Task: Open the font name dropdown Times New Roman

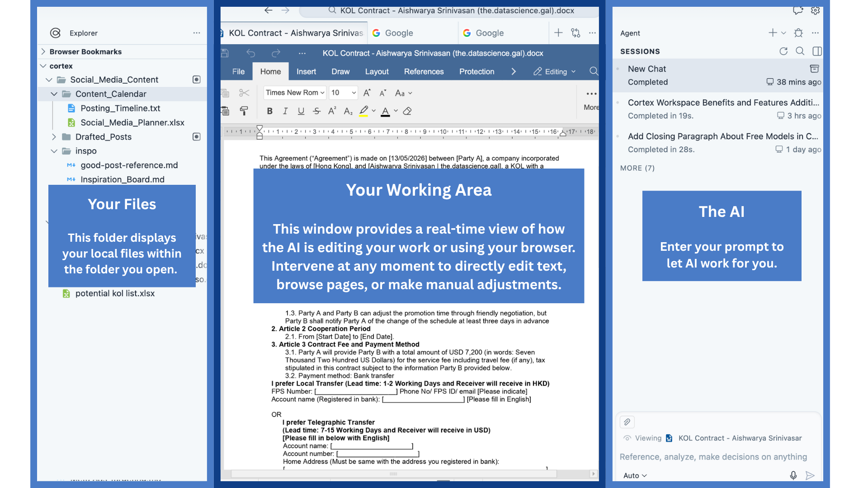Action: point(295,93)
